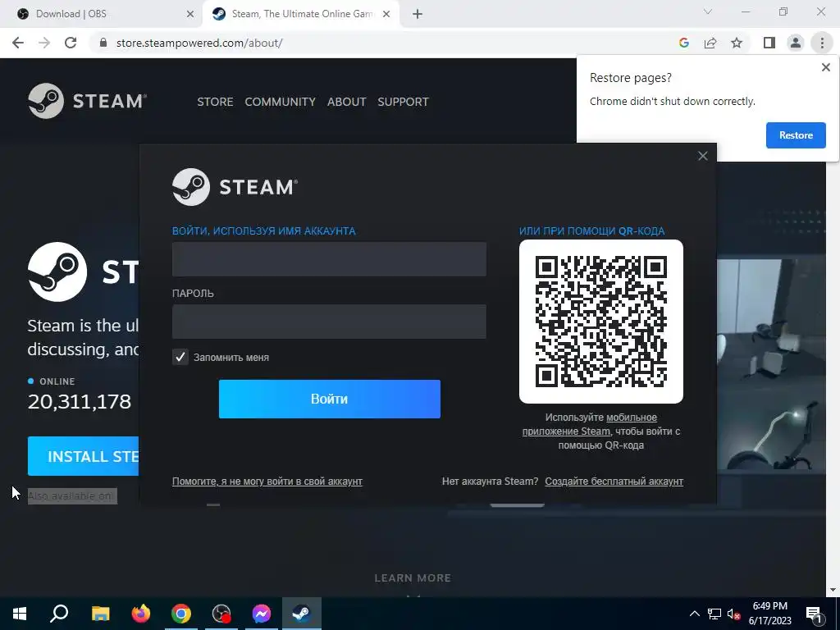Click the INSTALL STEAM button
The width and height of the screenshot is (840, 630).
coord(83,456)
